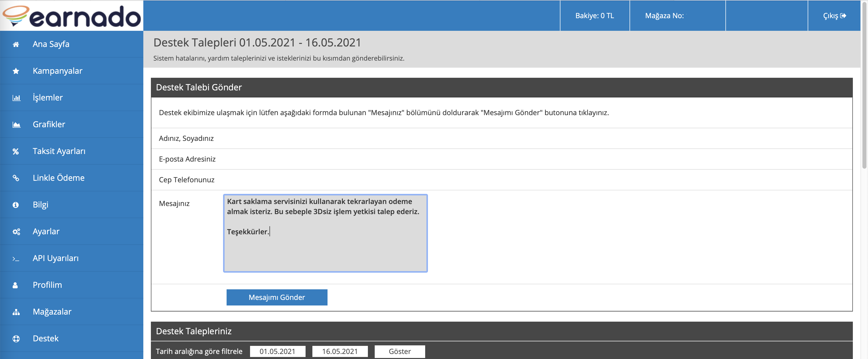Click the Destek Talepleriniz panel header
Viewport: 868px width, 359px height.
[x=502, y=331]
